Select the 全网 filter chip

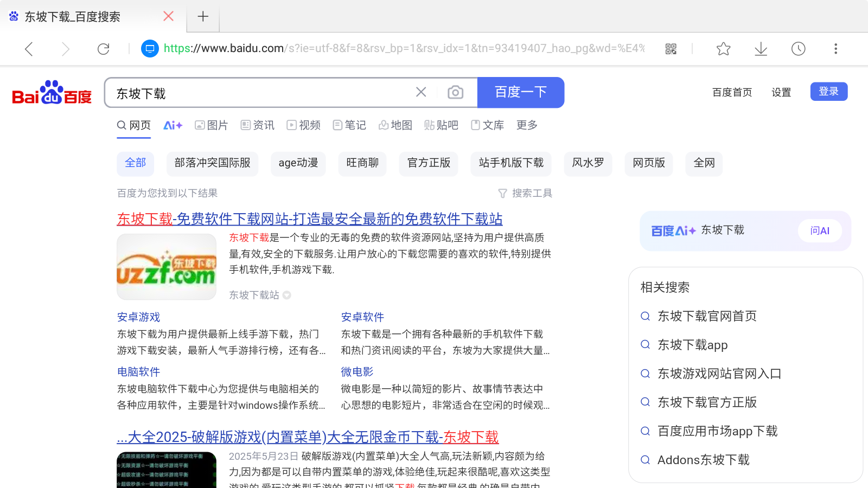tap(704, 163)
